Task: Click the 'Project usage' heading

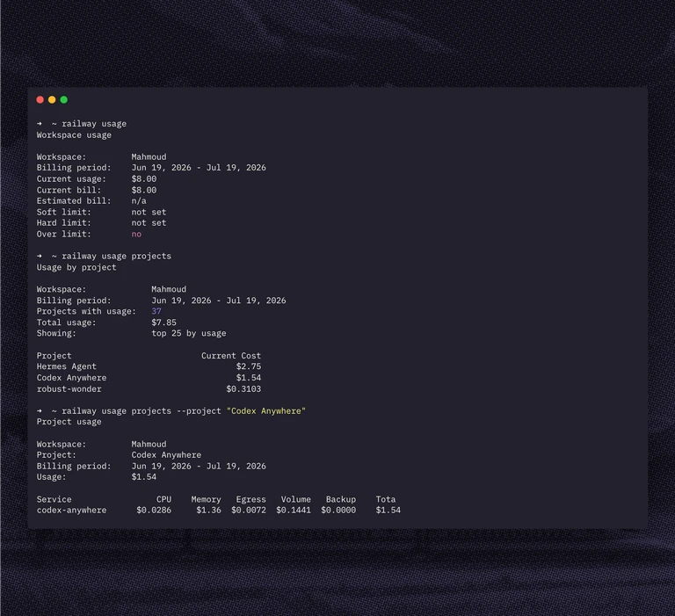Action: click(x=69, y=422)
